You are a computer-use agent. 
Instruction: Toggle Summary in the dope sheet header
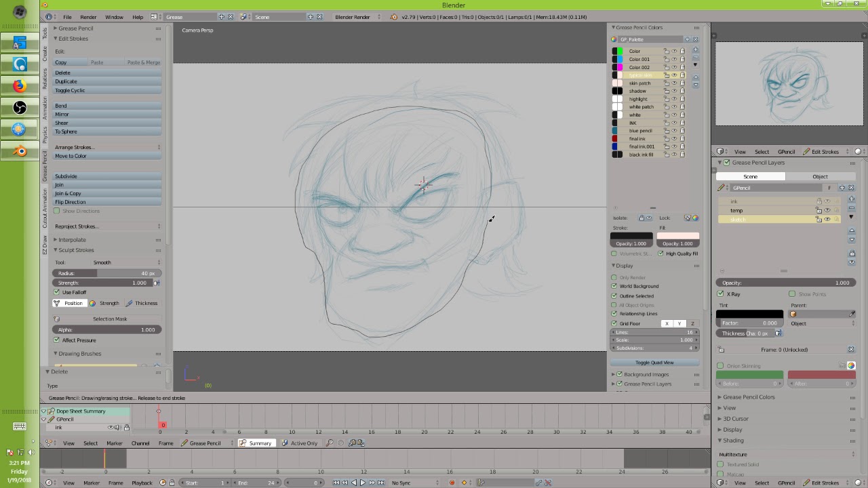[256, 443]
